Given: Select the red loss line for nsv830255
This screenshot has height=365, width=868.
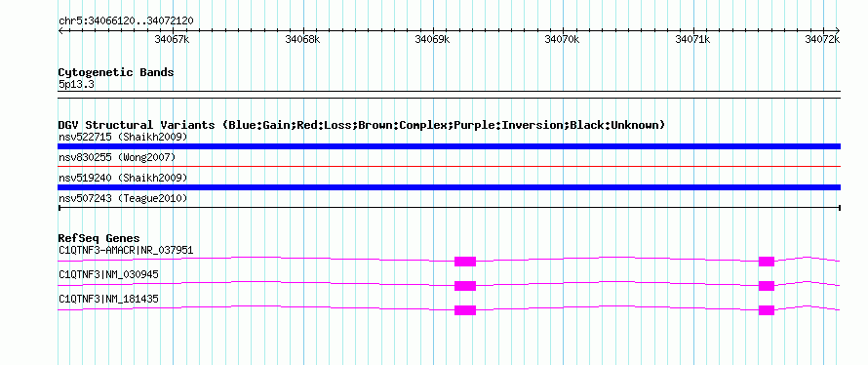Looking at the screenshot, I should 449,166.
